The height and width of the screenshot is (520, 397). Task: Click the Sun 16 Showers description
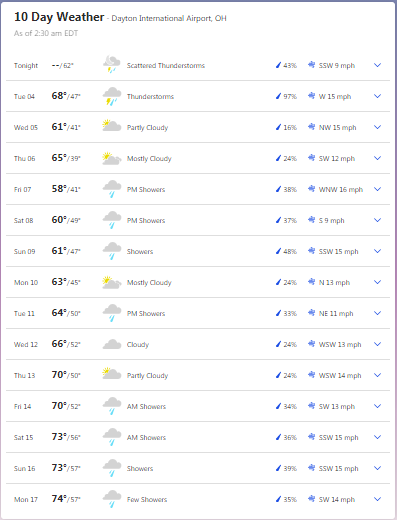[140, 468]
